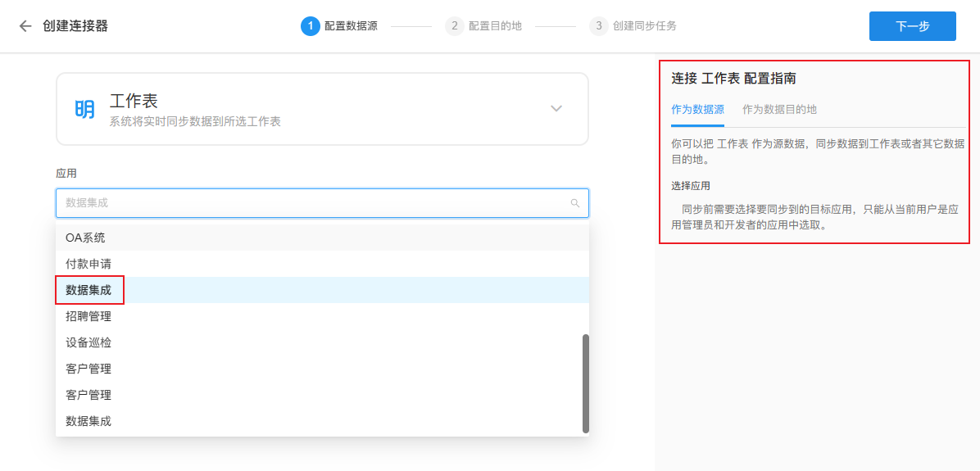Switch to the 作为数据源 tab

coord(697,110)
